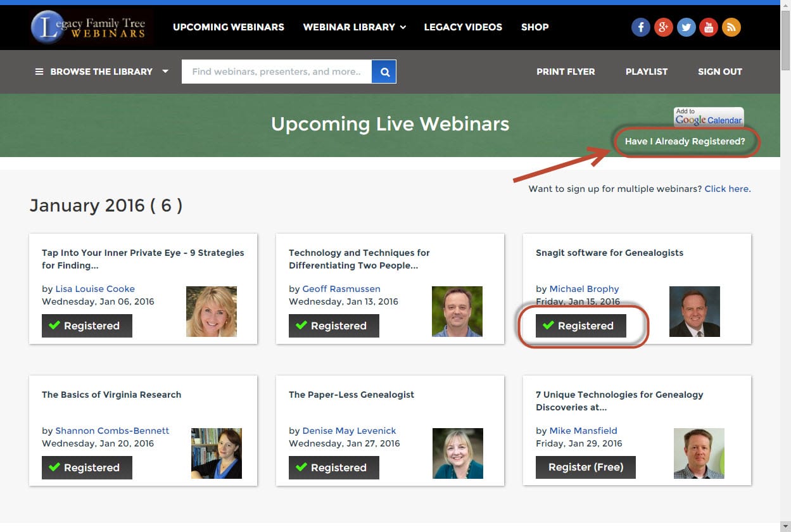The width and height of the screenshot is (791, 532).
Task: Click the magnifier search button
Action: pyautogui.click(x=384, y=72)
